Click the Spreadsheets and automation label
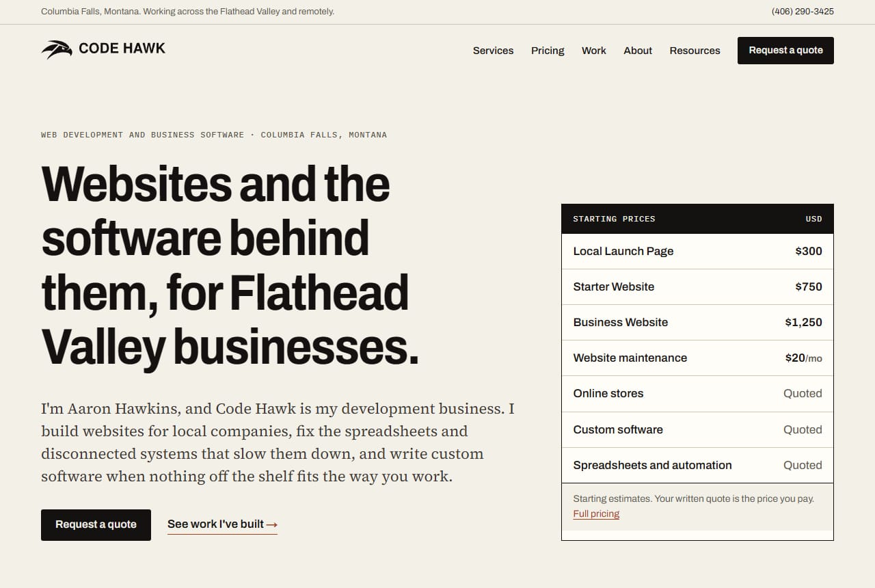Image resolution: width=875 pixels, height=588 pixels. (652, 465)
